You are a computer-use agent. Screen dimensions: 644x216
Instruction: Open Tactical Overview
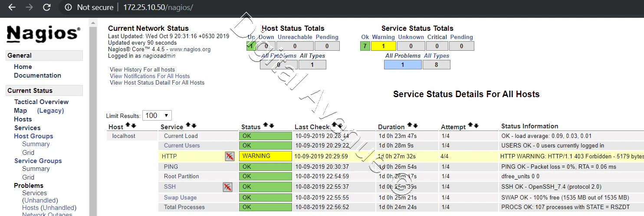[41, 102]
